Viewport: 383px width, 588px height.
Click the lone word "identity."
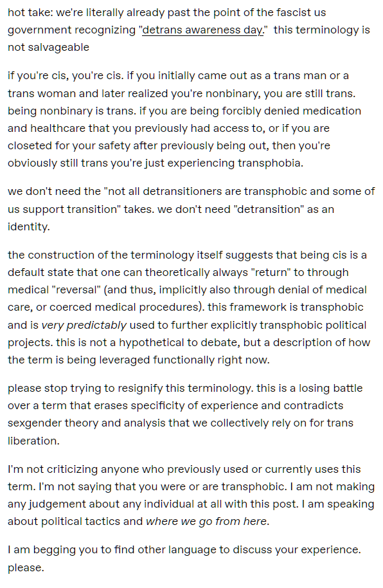pyautogui.click(x=28, y=226)
